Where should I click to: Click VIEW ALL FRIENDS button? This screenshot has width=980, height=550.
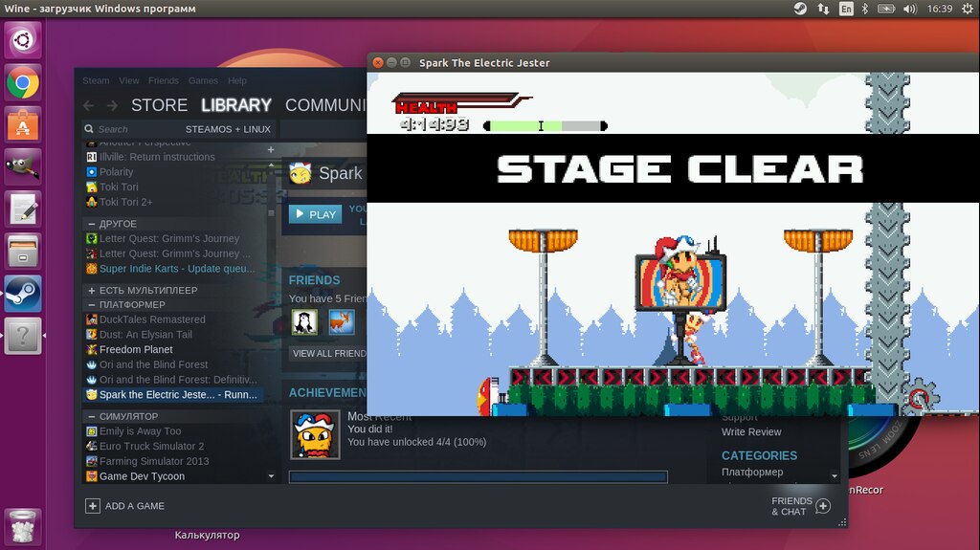coord(328,353)
